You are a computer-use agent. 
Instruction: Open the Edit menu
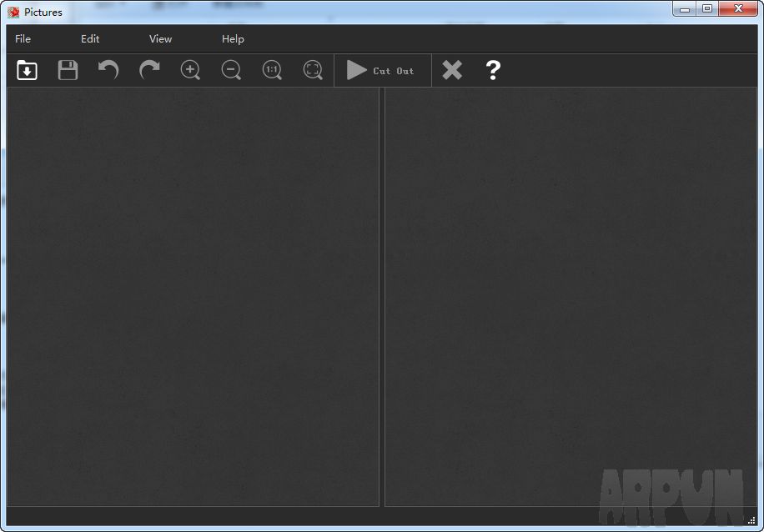point(90,39)
